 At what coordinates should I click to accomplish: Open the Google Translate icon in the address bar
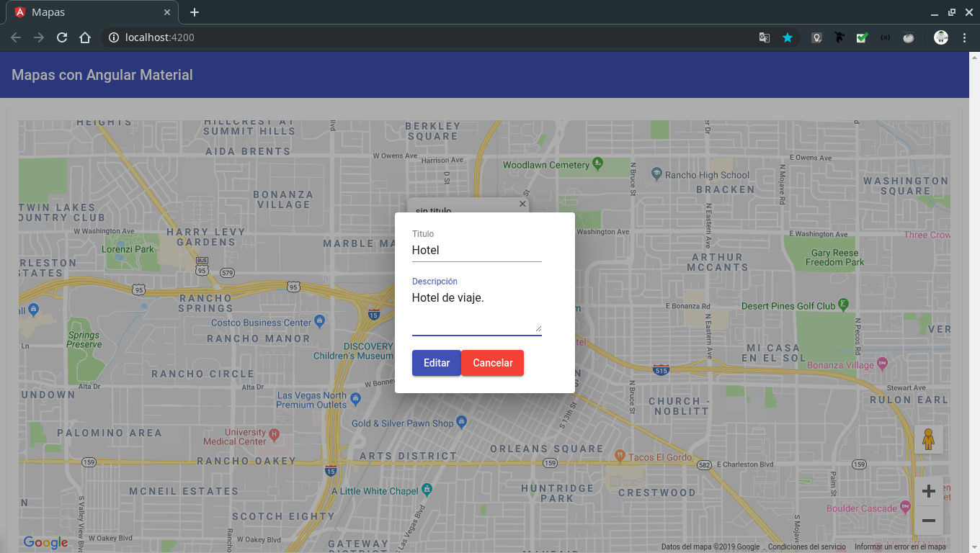point(765,37)
